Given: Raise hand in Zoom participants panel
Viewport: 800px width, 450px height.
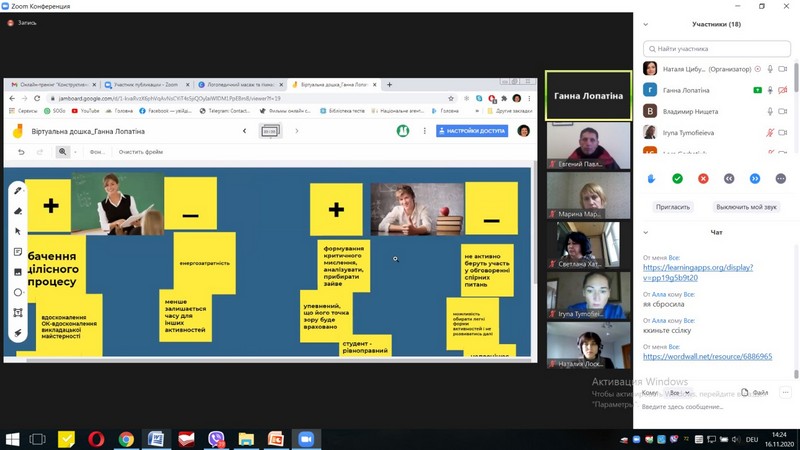Looking at the screenshot, I should coord(651,179).
